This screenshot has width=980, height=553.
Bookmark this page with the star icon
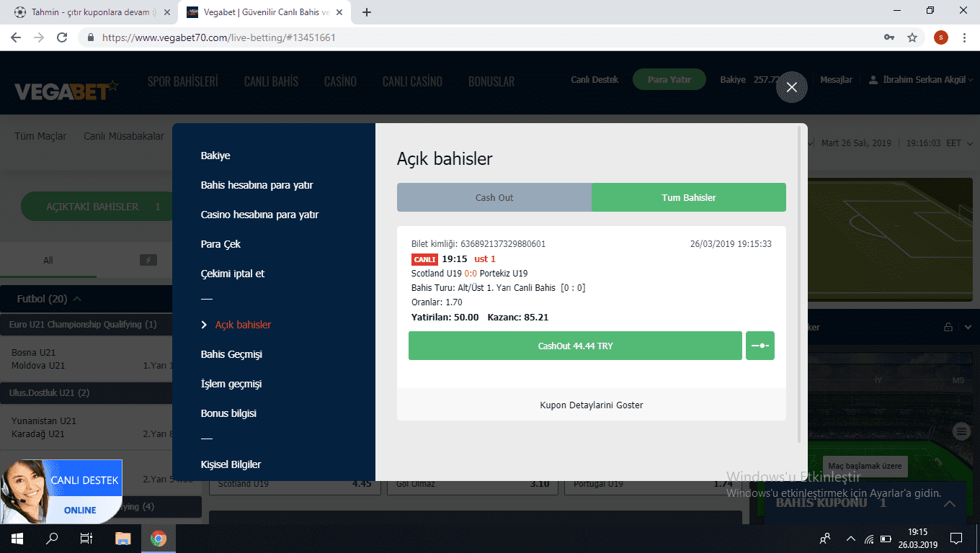point(912,37)
